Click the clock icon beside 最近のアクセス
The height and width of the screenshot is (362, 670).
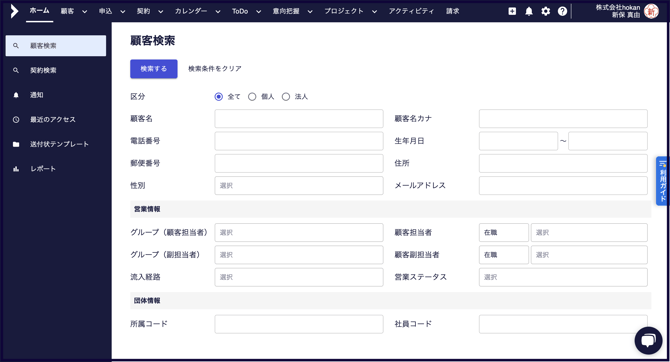coord(16,120)
